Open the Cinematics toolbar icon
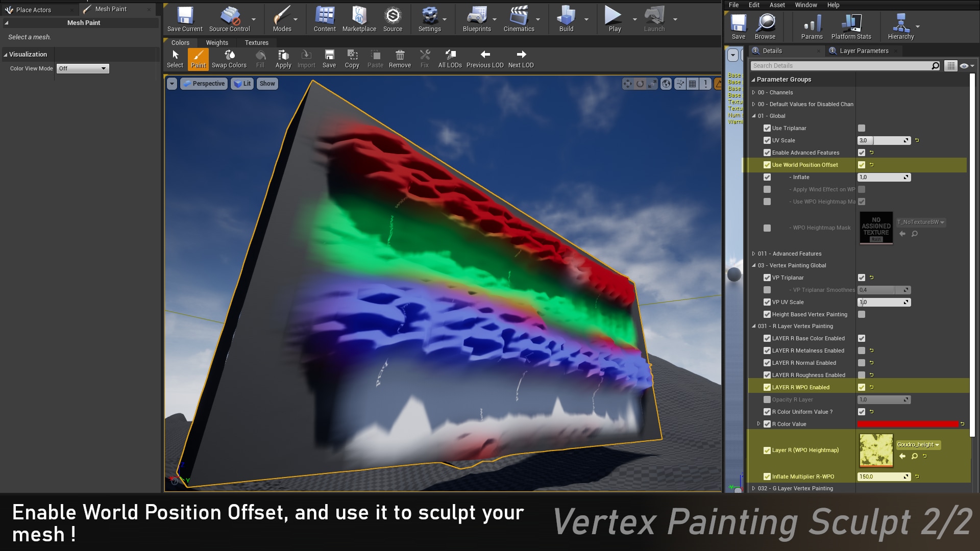Image resolution: width=980 pixels, height=551 pixels. [x=519, y=19]
